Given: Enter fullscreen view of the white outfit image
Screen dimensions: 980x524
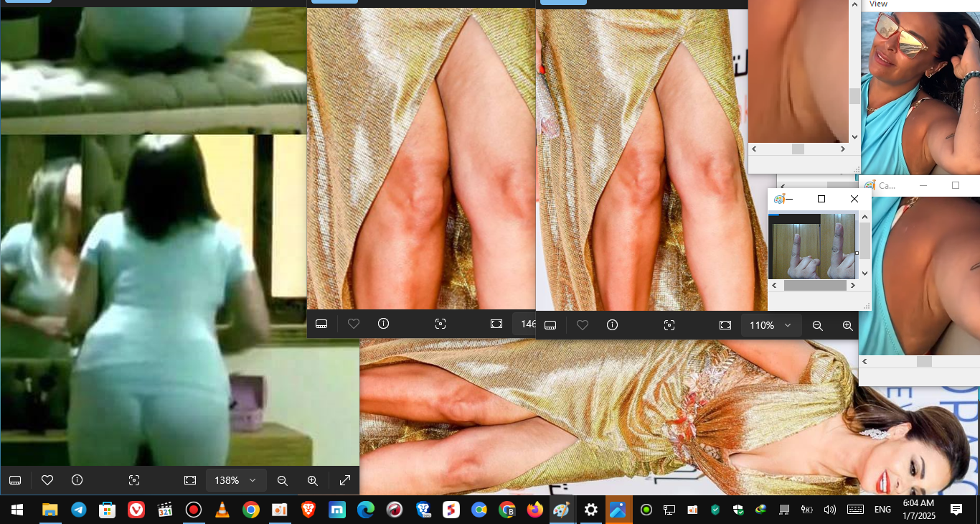Looking at the screenshot, I should (x=345, y=480).
